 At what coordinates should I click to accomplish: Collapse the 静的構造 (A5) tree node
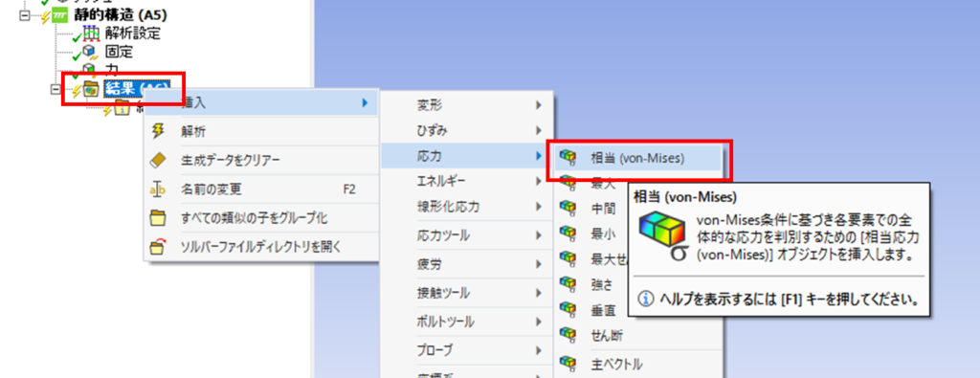[x=25, y=16]
